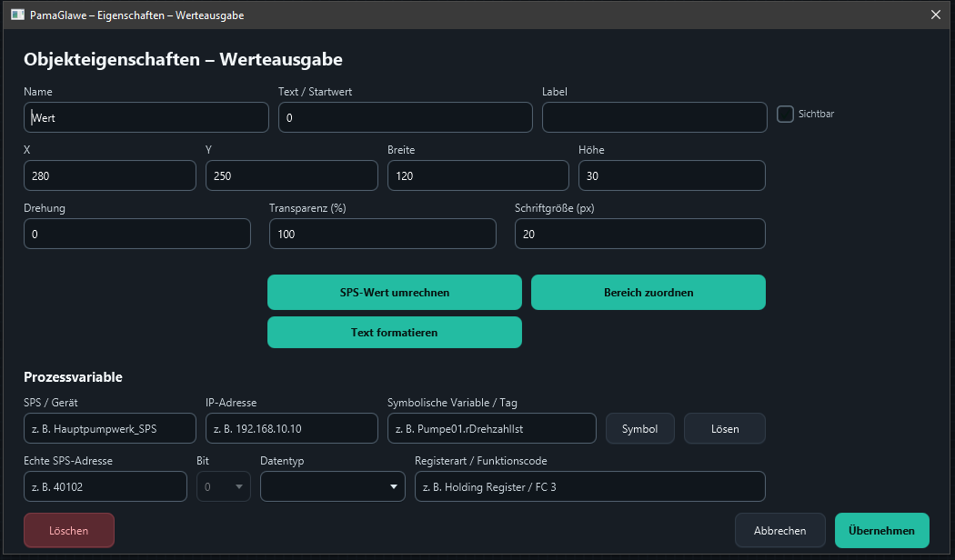The height and width of the screenshot is (560, 955).
Task: Select the Y position field
Action: [292, 175]
